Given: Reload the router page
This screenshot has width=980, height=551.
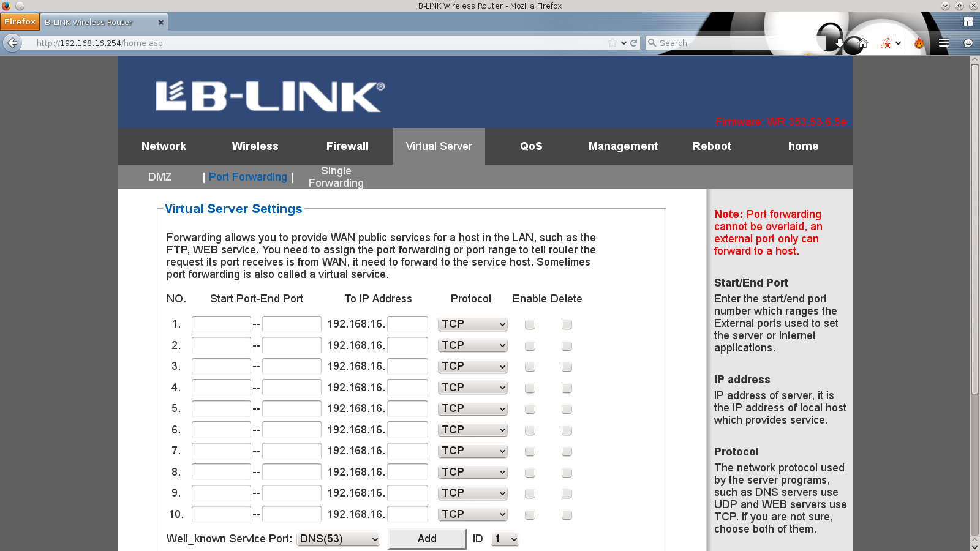Looking at the screenshot, I should pyautogui.click(x=634, y=43).
